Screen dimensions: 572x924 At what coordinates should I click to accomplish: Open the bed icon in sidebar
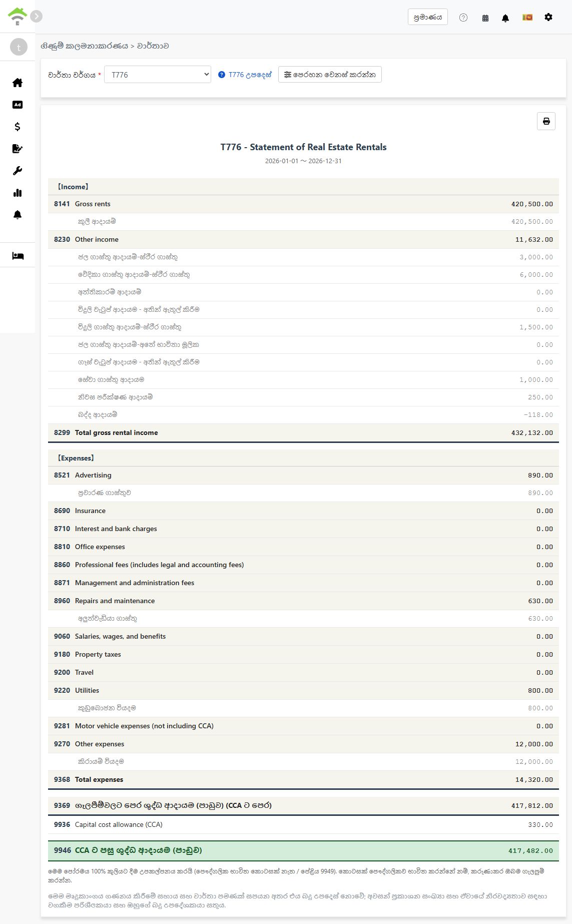point(18,256)
